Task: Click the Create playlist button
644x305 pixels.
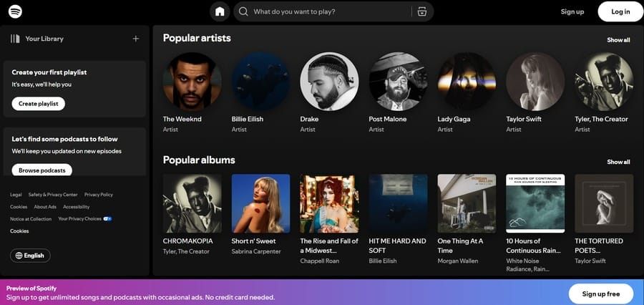Action: (38, 104)
